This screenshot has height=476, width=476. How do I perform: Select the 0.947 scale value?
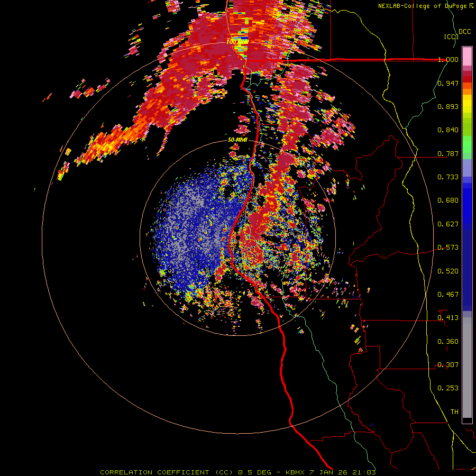pyautogui.click(x=448, y=83)
